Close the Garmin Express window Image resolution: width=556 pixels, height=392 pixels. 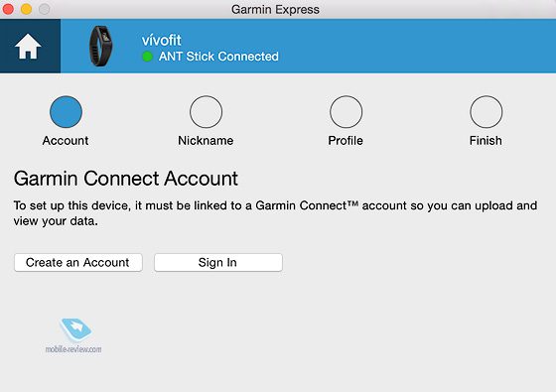(x=8, y=9)
